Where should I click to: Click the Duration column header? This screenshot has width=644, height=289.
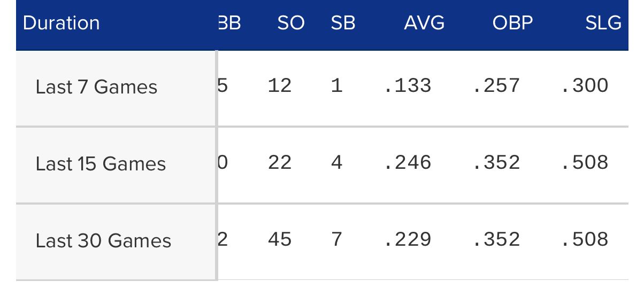pyautogui.click(x=62, y=23)
